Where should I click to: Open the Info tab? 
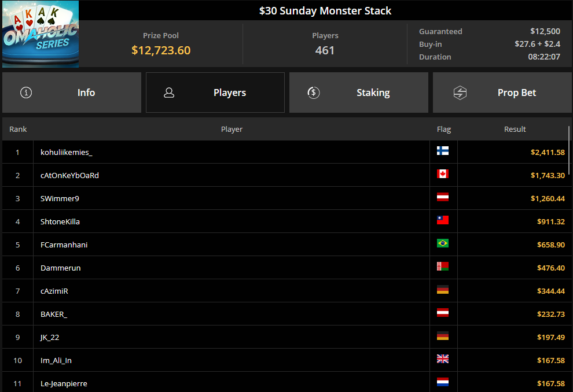click(x=72, y=93)
